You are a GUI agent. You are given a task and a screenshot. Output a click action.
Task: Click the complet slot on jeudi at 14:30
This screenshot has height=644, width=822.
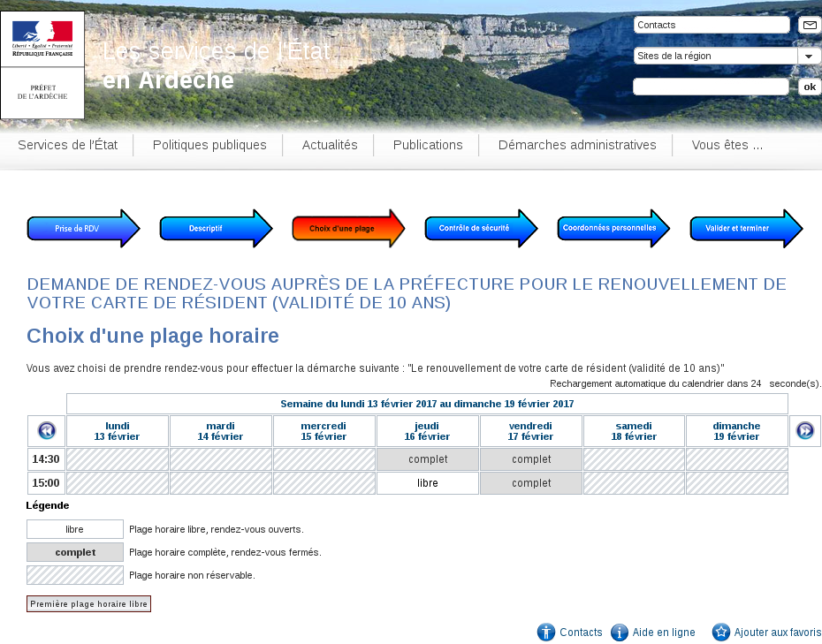click(428, 459)
